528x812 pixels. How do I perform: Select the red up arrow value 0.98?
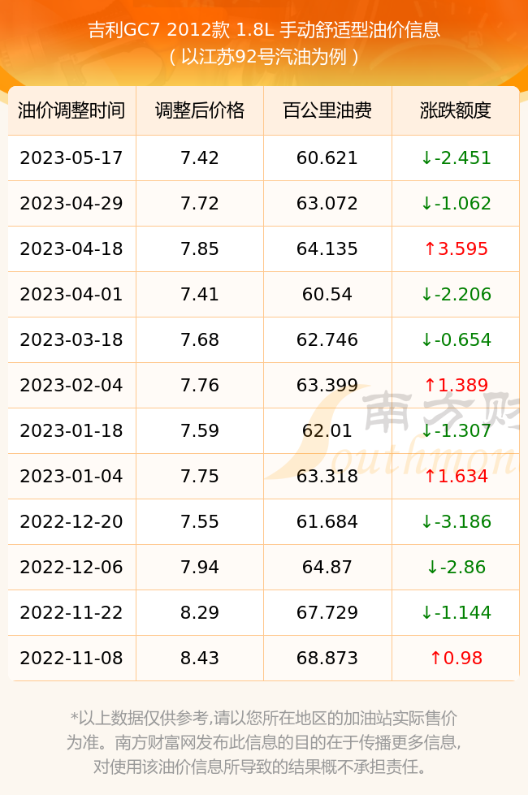[456, 659]
